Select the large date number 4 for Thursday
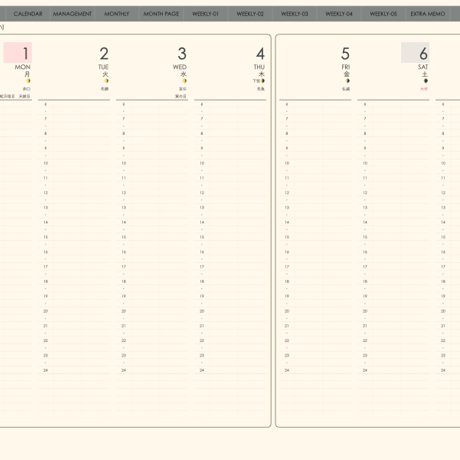The image size is (460, 460). point(260,54)
